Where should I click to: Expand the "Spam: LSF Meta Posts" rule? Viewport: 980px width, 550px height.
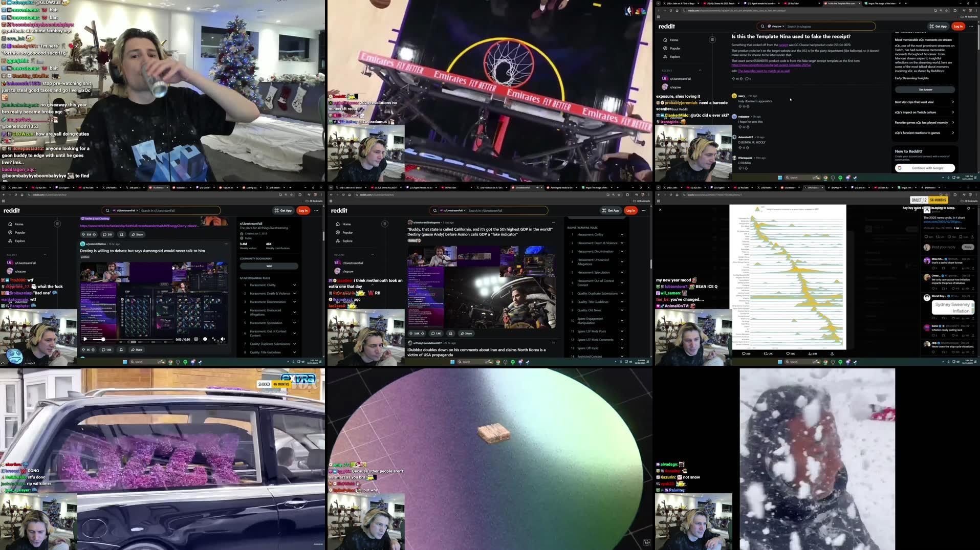(622, 332)
